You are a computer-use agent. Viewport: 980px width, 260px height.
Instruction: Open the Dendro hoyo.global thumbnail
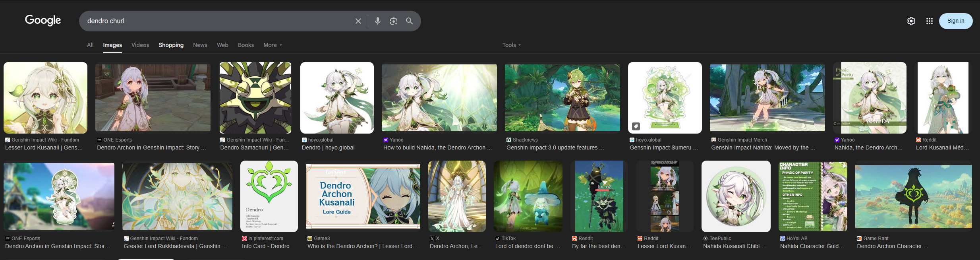click(x=337, y=98)
